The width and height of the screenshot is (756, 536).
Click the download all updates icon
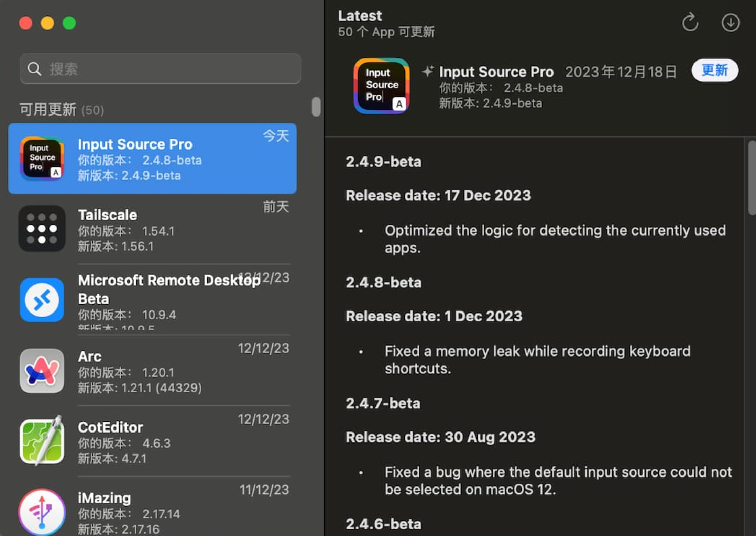click(730, 23)
